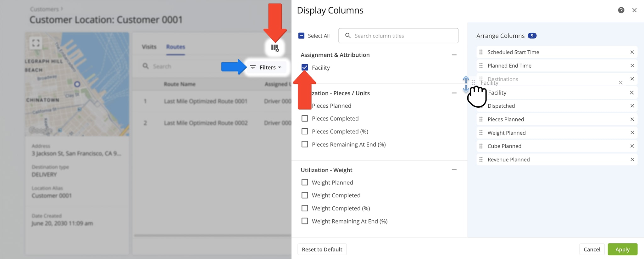Apply the column changes

[622, 249]
